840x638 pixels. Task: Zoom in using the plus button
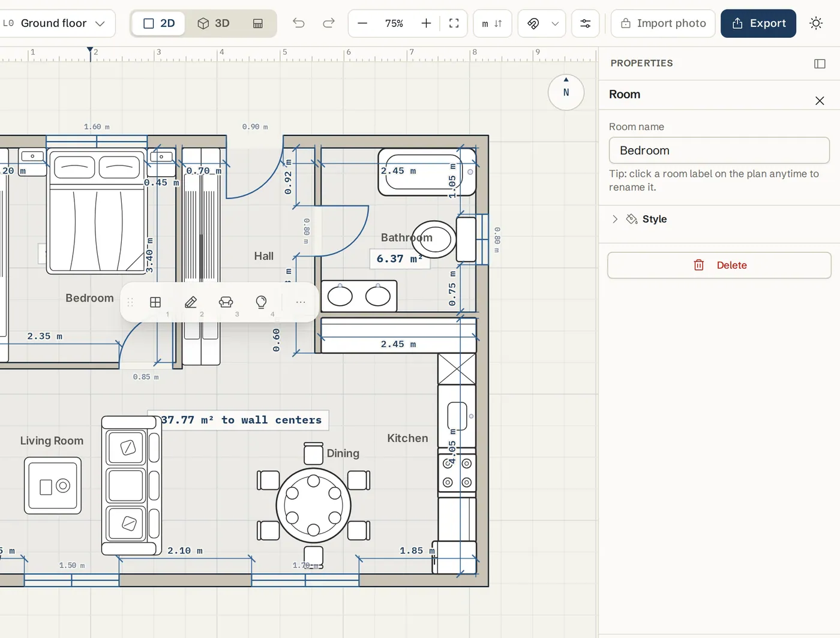click(x=426, y=23)
